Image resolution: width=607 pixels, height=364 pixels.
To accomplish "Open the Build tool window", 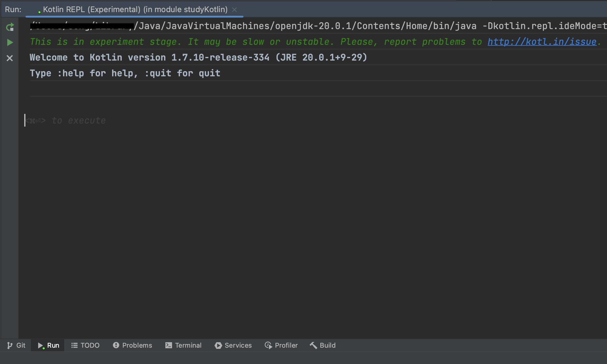I will coord(323,345).
